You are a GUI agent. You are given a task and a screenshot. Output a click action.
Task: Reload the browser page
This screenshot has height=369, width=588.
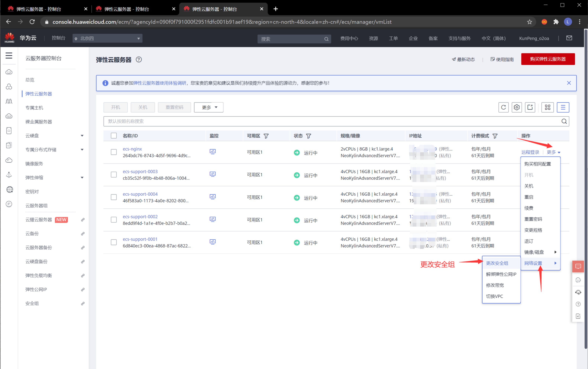pyautogui.click(x=32, y=22)
